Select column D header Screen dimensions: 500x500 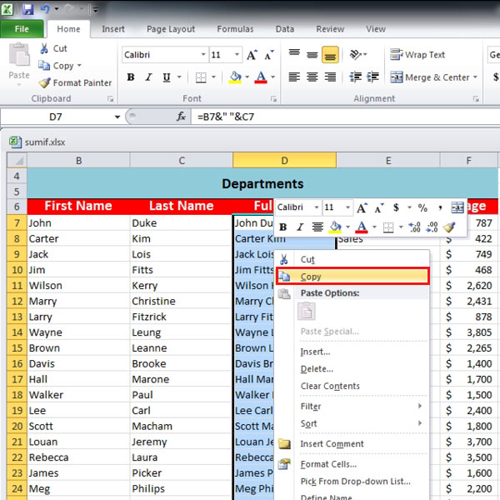pyautogui.click(x=285, y=161)
